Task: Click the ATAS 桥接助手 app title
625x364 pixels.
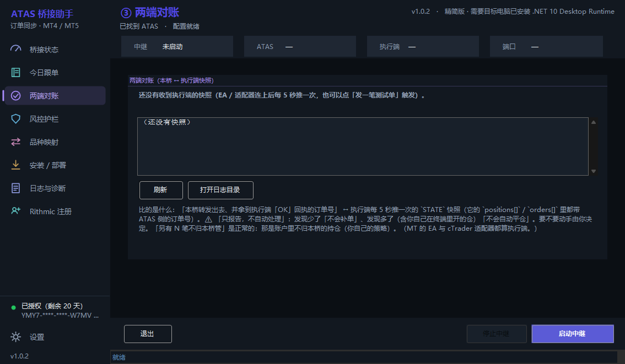Action: tap(42, 14)
